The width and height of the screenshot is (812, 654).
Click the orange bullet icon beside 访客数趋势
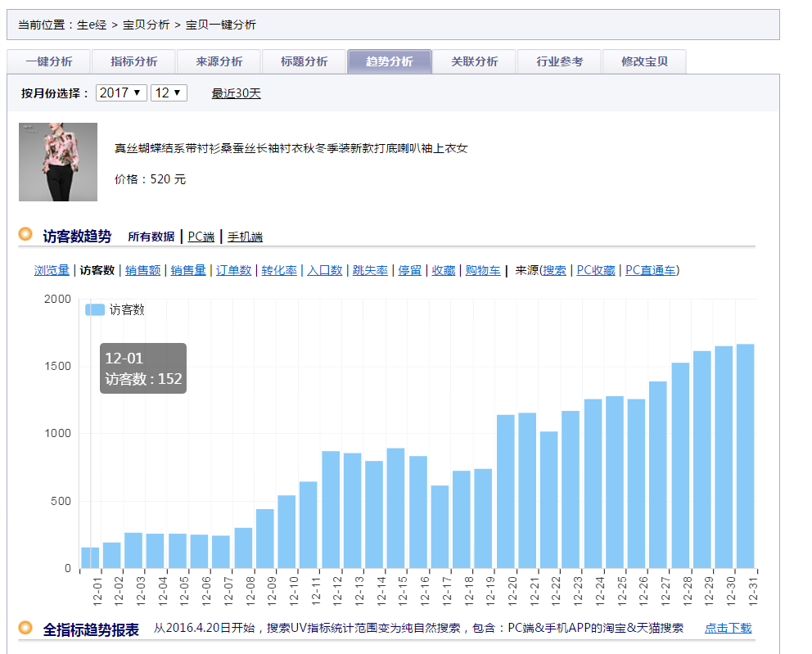pyautogui.click(x=25, y=235)
